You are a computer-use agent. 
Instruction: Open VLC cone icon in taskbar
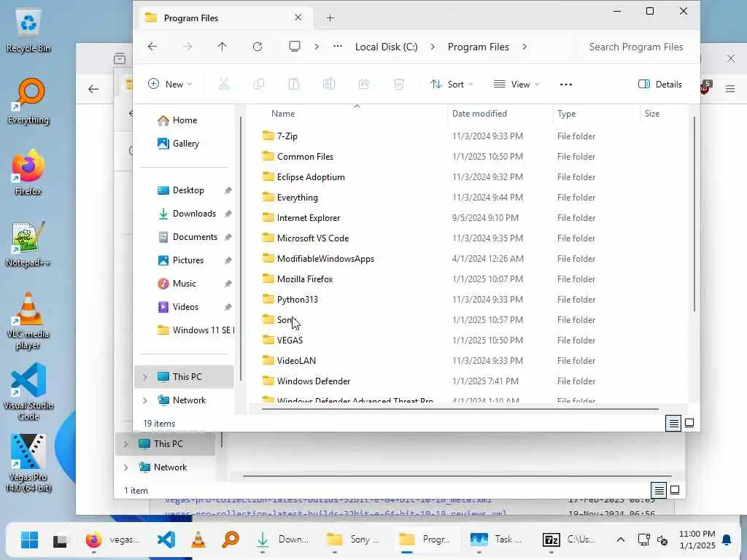198,540
